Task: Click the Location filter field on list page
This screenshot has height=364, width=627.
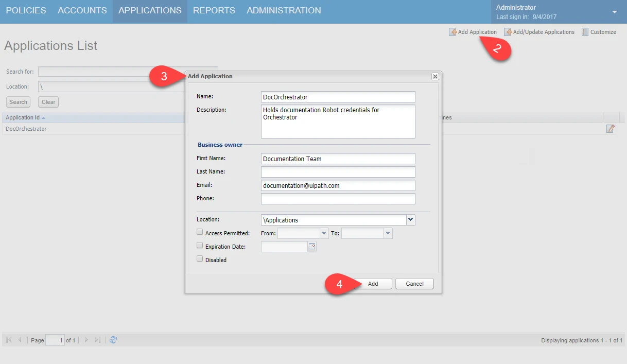Action: (111, 86)
